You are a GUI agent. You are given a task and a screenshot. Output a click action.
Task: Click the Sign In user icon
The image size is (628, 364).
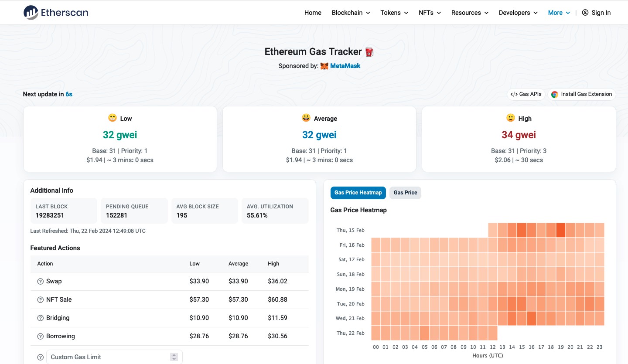(x=585, y=13)
